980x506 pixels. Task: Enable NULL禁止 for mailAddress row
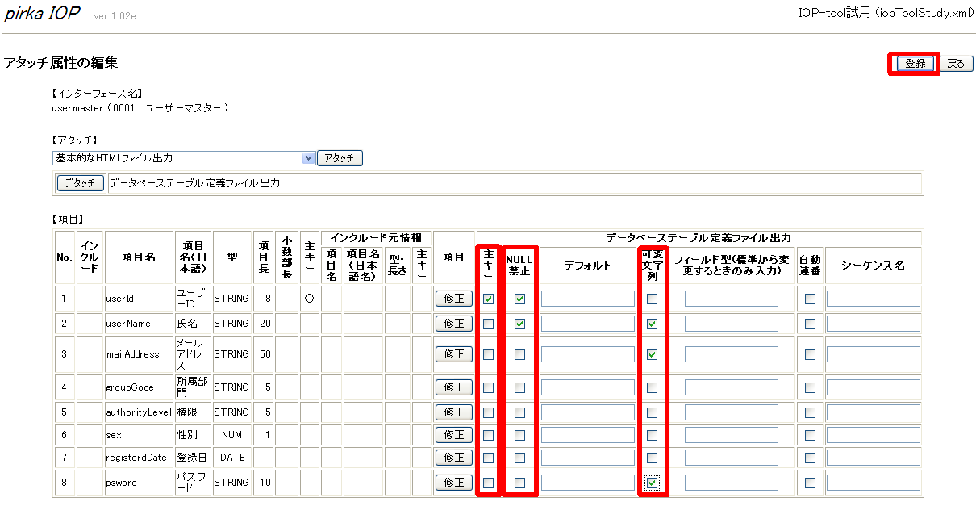(519, 354)
